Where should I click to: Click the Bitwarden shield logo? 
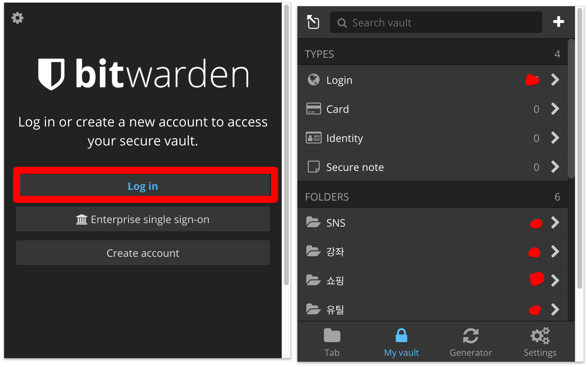(x=51, y=74)
